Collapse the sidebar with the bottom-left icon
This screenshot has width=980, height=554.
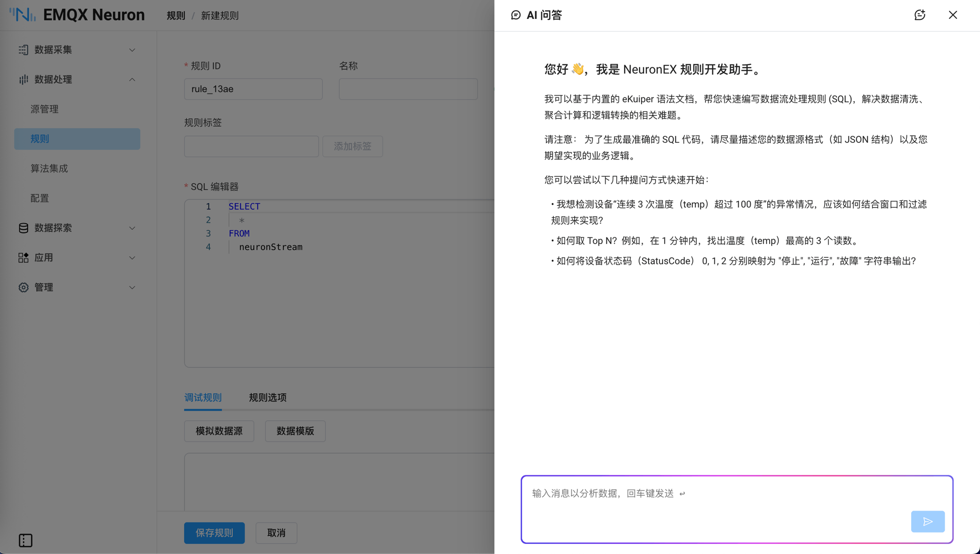coord(26,540)
